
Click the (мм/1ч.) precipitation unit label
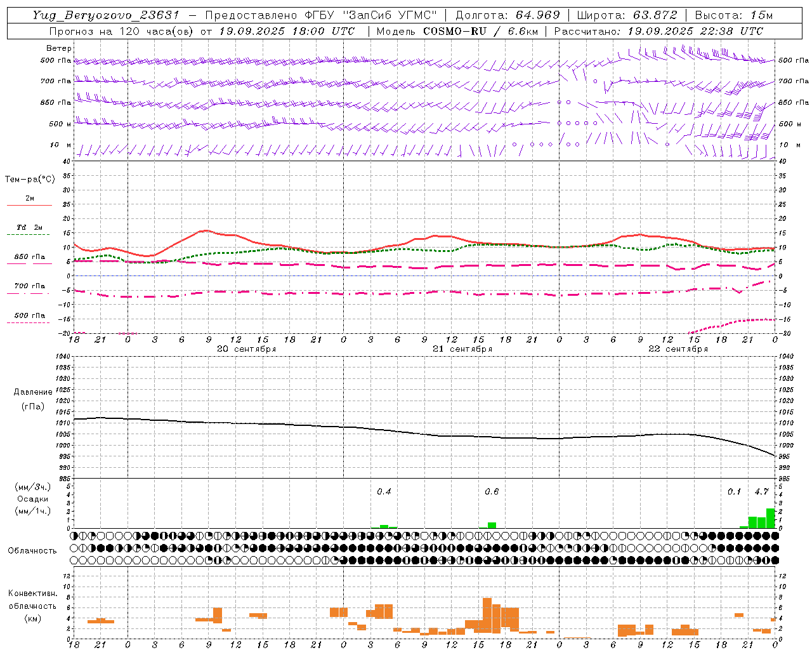tap(33, 511)
